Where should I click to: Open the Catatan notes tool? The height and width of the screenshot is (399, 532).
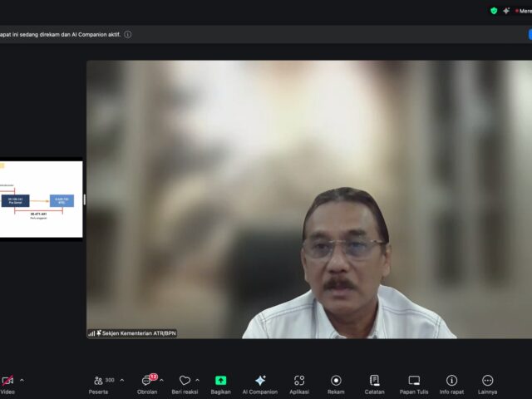(x=374, y=381)
